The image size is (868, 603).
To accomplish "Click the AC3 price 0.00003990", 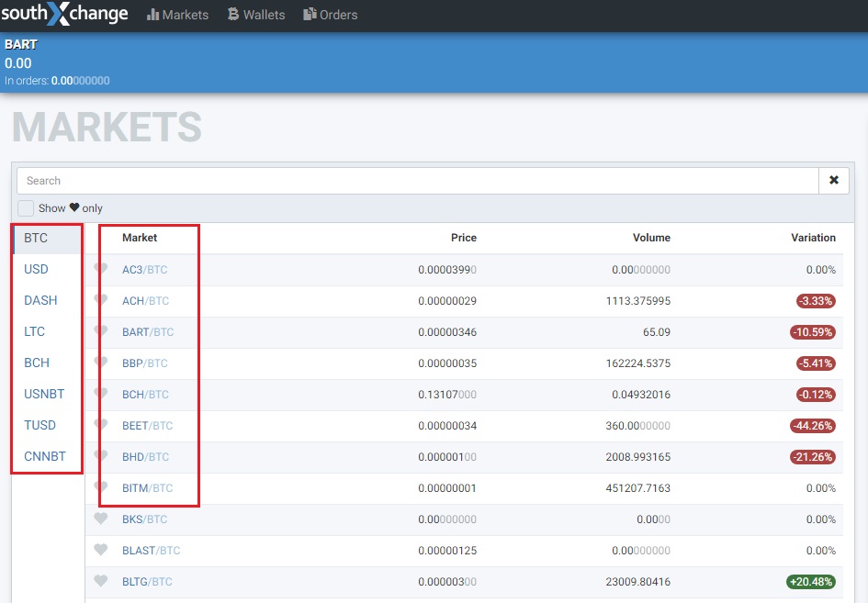I will pyautogui.click(x=447, y=270).
